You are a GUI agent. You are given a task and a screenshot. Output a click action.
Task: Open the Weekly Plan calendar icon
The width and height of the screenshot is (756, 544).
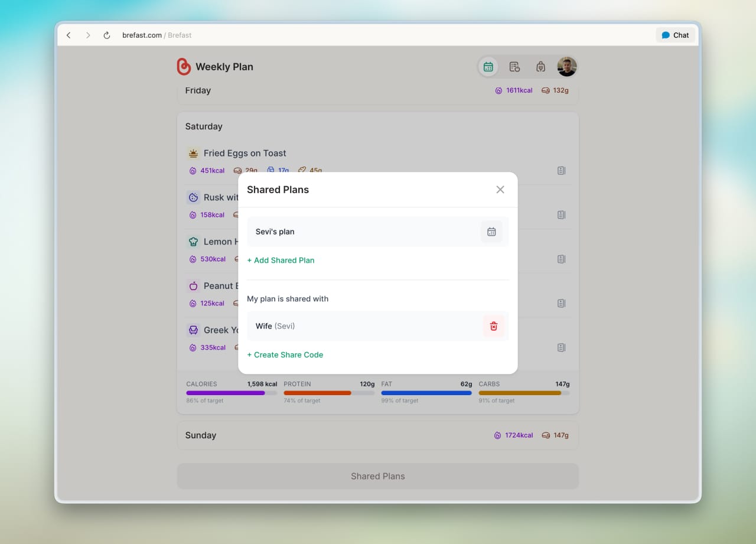coord(488,66)
